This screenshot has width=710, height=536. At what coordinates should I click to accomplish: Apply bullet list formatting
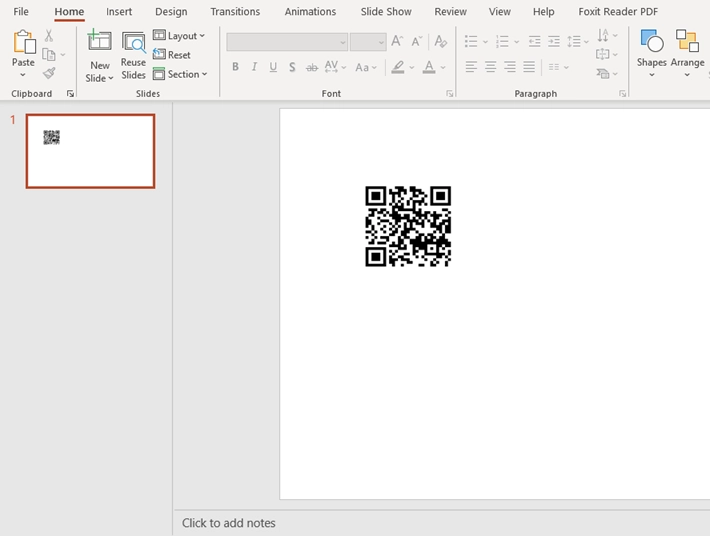tap(471, 42)
